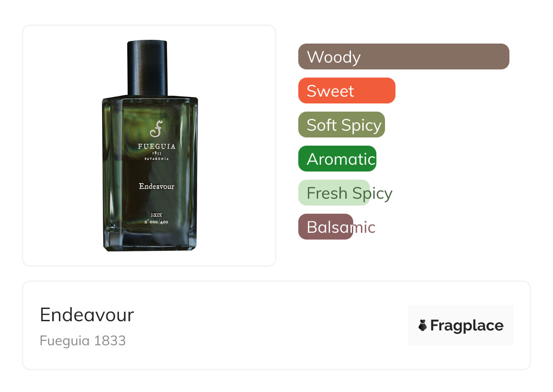This screenshot has height=392, width=553.
Task: Click the Endeavour title in bottom card
Action: [87, 315]
